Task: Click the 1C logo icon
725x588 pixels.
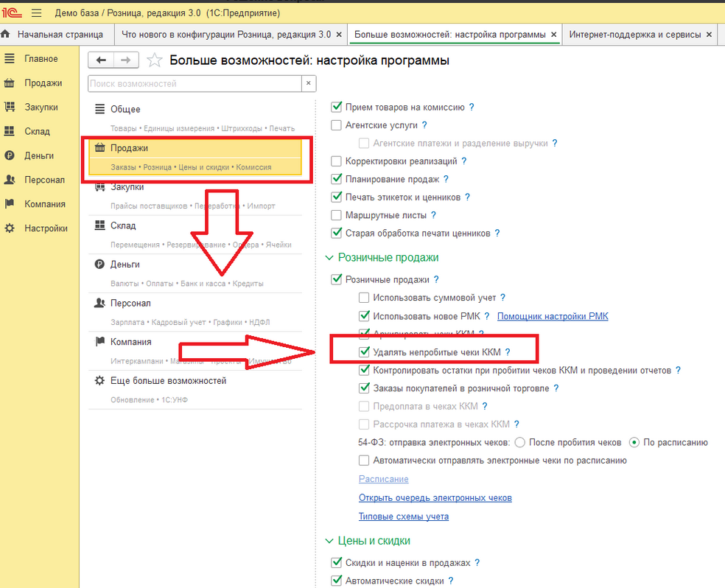Action: [x=12, y=13]
